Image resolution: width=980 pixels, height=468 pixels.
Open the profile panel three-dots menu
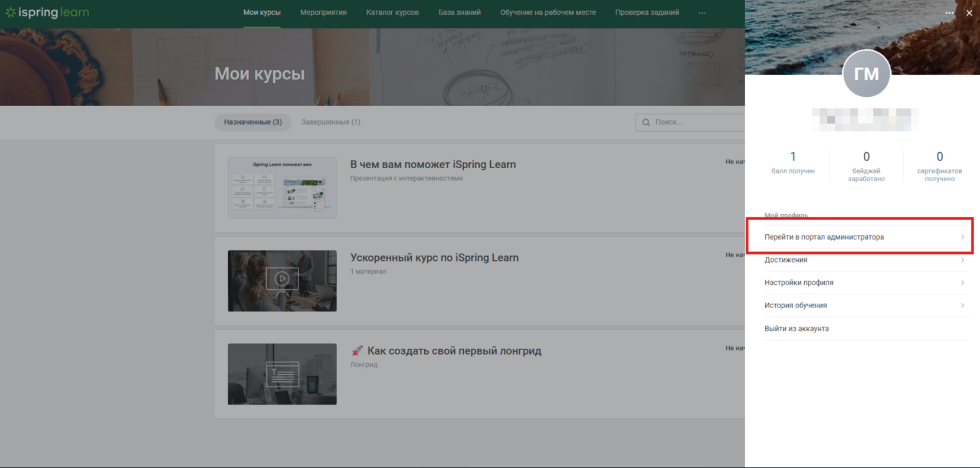pos(949,13)
